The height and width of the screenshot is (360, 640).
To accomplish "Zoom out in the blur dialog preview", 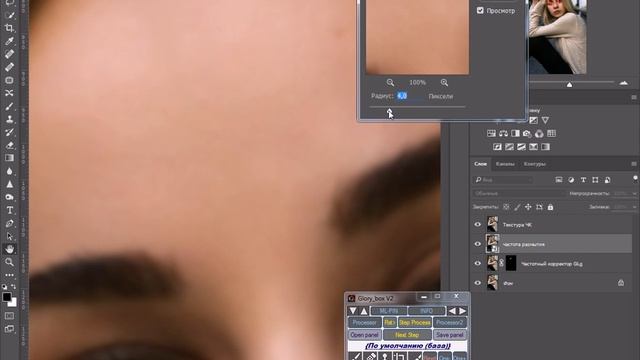I will [390, 82].
